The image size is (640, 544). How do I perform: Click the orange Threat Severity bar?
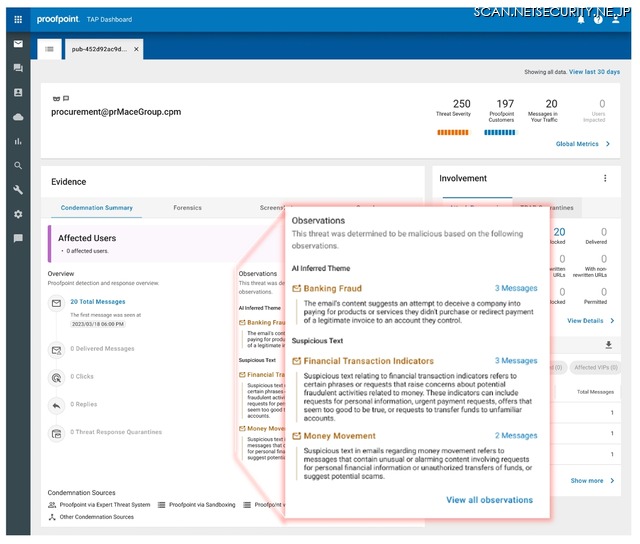453,132
